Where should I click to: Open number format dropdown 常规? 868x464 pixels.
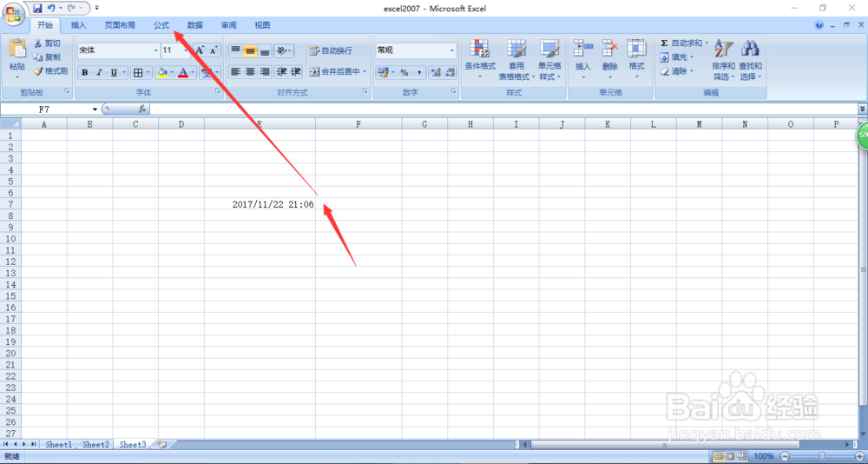click(x=452, y=50)
